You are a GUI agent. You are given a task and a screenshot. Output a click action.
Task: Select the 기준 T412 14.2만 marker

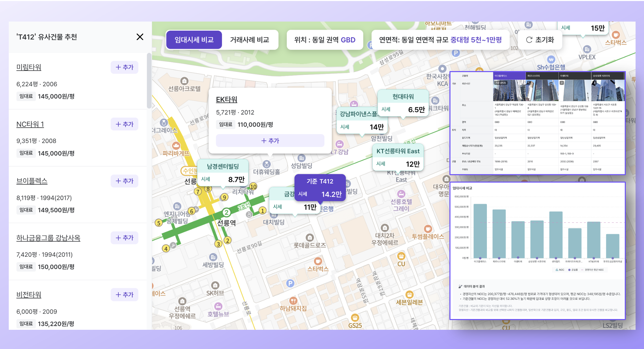click(x=320, y=188)
